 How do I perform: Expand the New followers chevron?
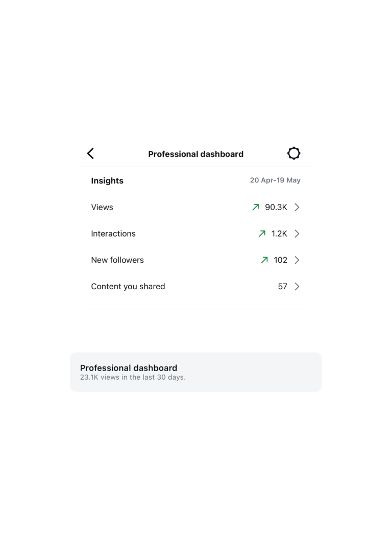(297, 260)
